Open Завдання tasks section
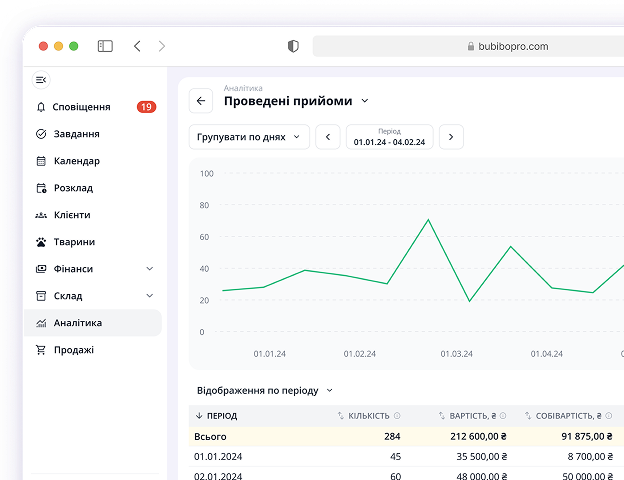Image resolution: width=624 pixels, height=480 pixels. [x=76, y=134]
